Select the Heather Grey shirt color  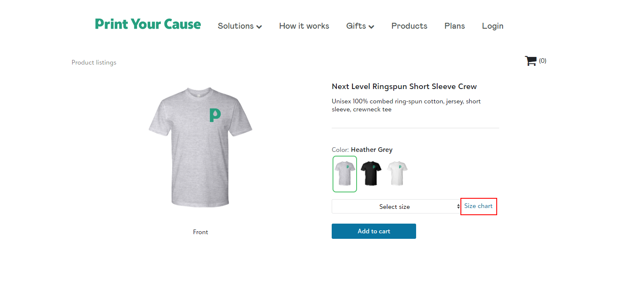pyautogui.click(x=345, y=174)
